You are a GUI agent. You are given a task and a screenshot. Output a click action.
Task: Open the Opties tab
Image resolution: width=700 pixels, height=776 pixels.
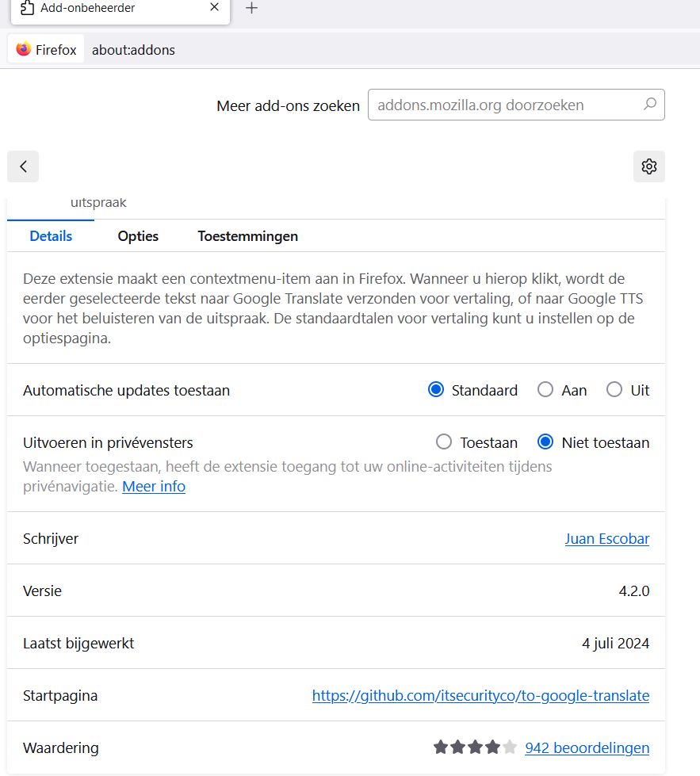tap(138, 236)
